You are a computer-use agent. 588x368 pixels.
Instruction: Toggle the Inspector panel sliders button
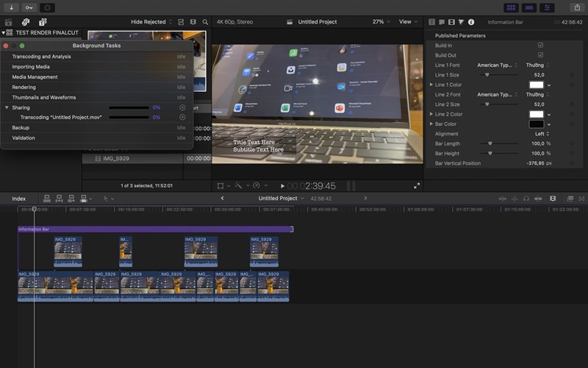(547, 7)
